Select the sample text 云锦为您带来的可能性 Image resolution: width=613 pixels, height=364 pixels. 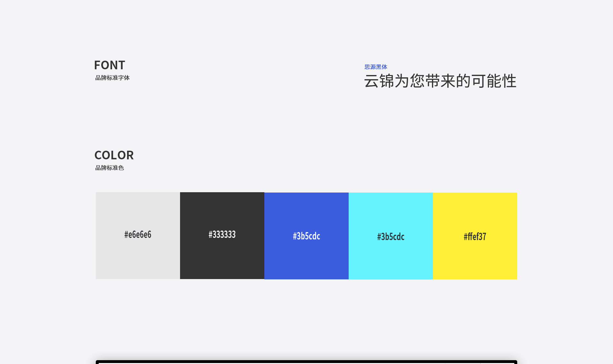441,81
